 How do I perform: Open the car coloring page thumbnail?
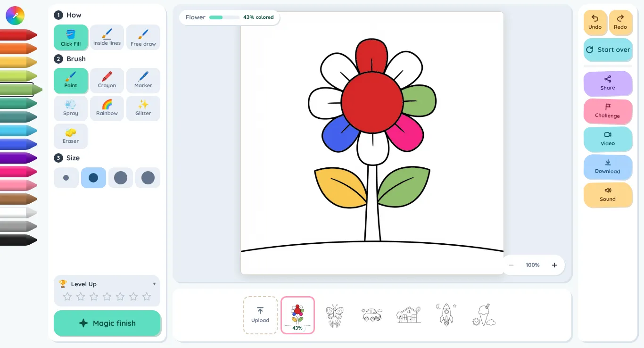(372, 315)
